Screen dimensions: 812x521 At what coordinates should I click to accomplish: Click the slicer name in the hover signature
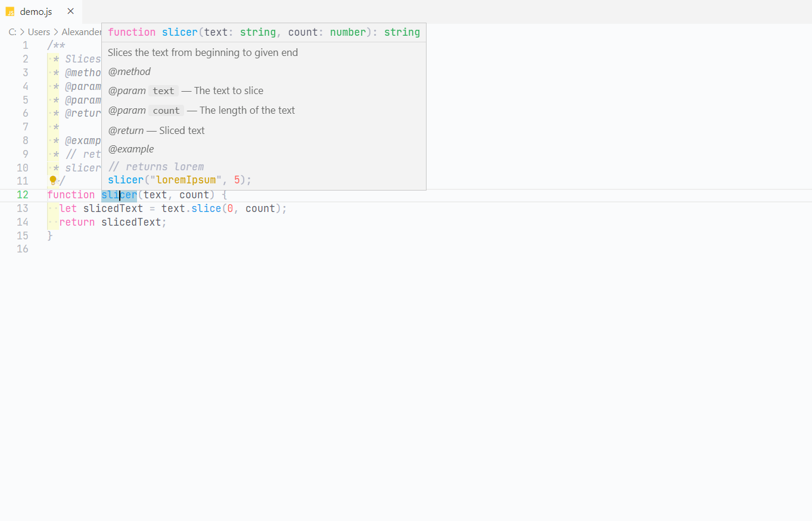coord(179,32)
